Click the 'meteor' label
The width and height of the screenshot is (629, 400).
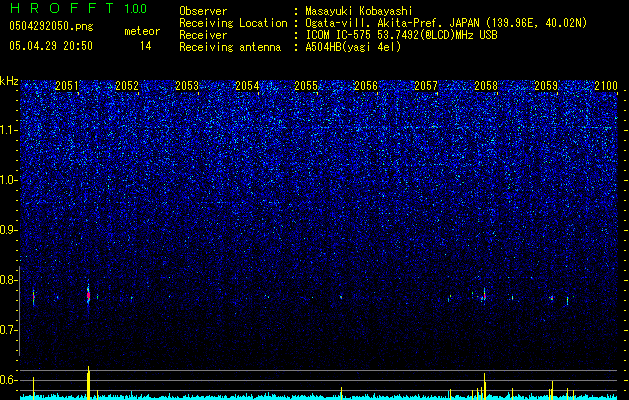coord(142,31)
